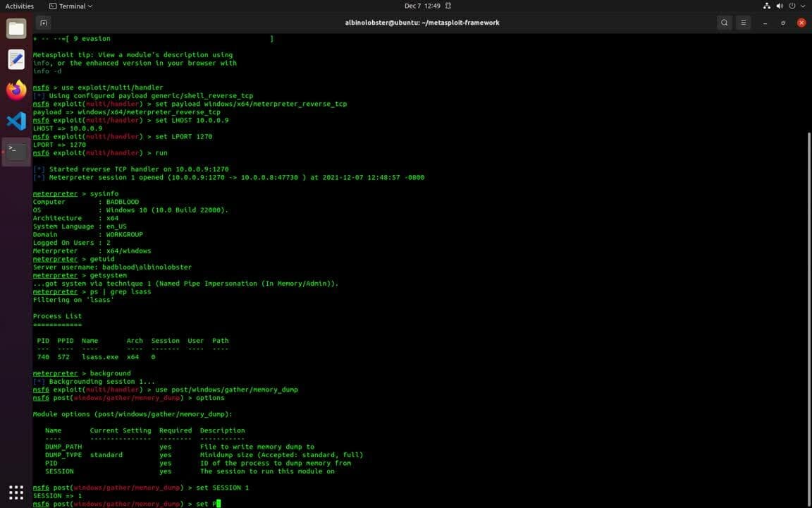Close the terminal window

click(x=801, y=23)
